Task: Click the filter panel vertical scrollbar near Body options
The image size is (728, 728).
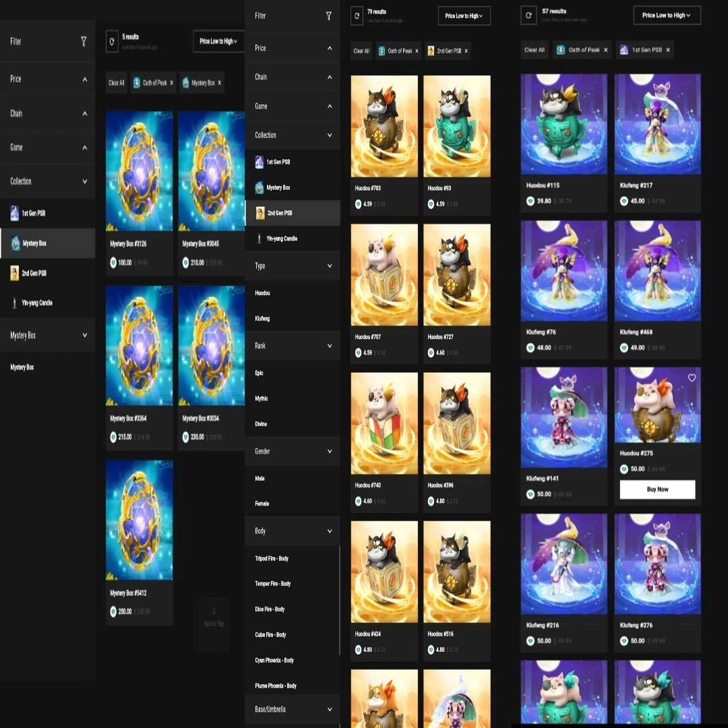Action: (339, 601)
